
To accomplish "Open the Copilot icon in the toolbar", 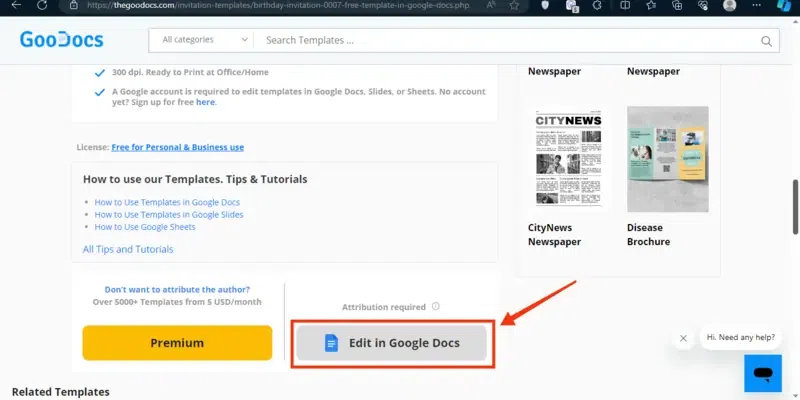I will 784,5.
